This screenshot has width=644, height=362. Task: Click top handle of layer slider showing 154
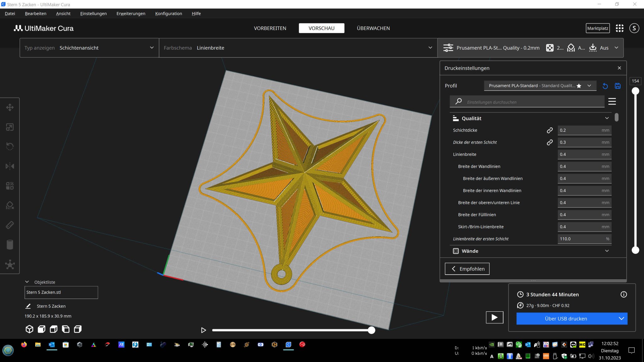click(x=635, y=91)
